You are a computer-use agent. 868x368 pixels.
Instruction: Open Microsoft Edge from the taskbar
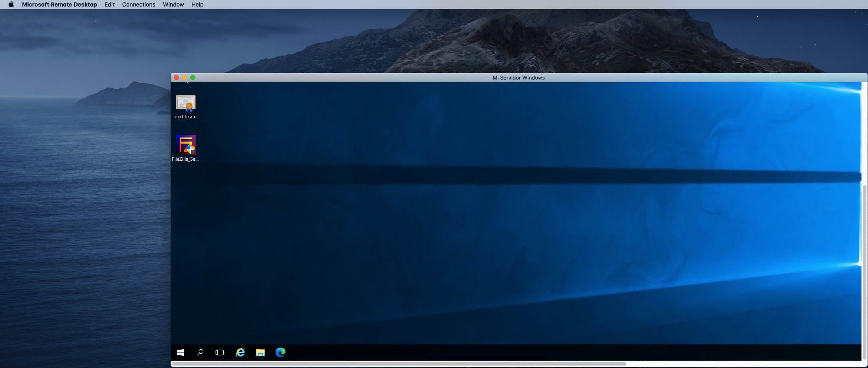[x=280, y=352]
